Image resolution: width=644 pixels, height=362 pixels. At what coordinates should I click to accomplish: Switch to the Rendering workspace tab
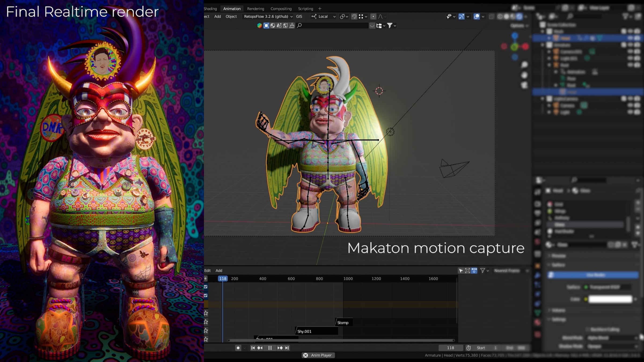coord(255,9)
